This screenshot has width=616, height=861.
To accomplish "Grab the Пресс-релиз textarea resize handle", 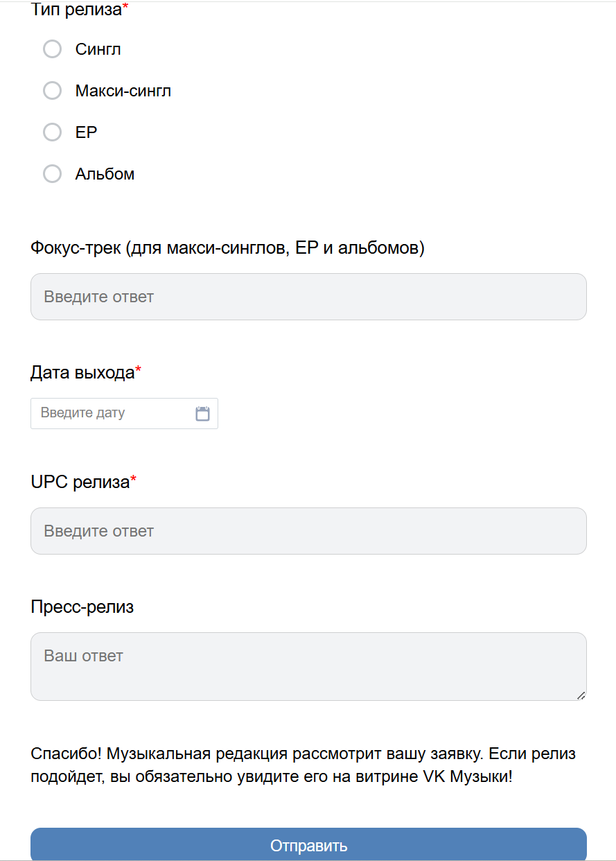I will coord(581,695).
